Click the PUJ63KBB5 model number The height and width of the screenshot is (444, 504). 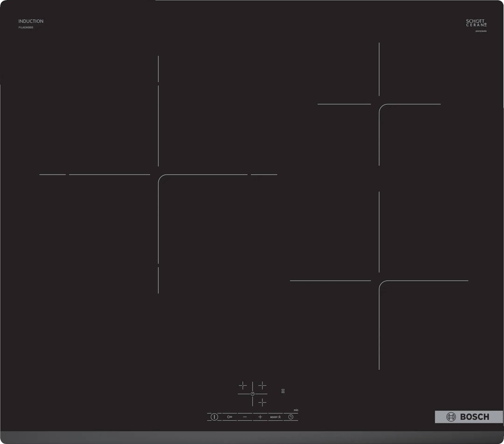click(x=26, y=28)
